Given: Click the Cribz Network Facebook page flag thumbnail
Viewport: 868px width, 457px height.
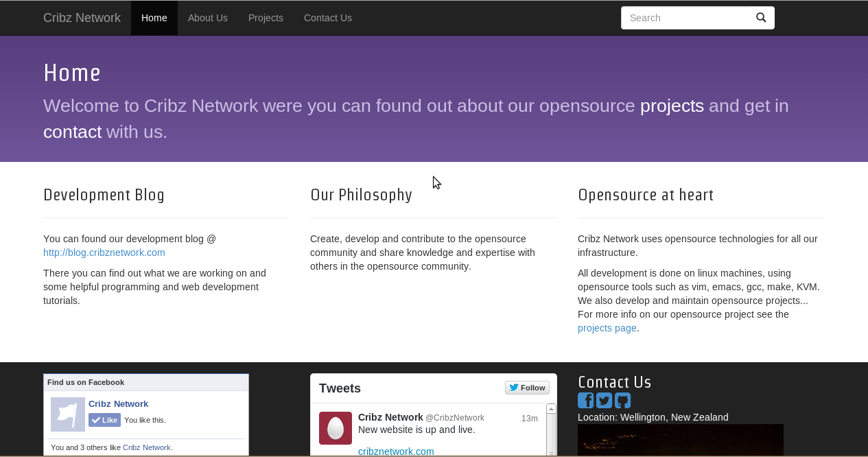Looking at the screenshot, I should point(68,414).
